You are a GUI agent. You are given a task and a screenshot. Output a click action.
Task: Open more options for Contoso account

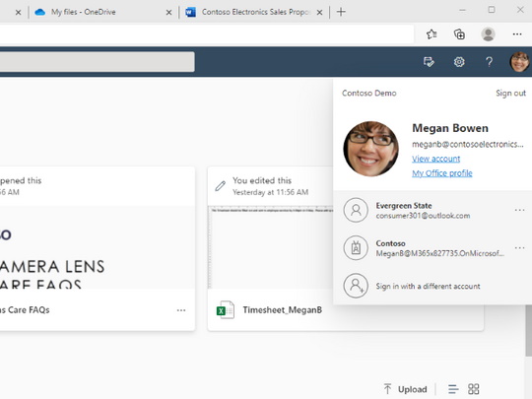(519, 248)
